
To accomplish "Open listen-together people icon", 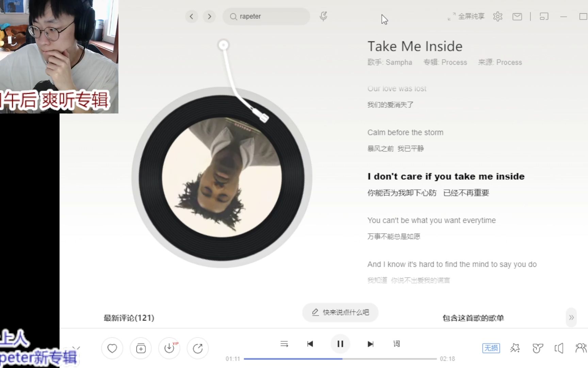I will pyautogui.click(x=581, y=348).
